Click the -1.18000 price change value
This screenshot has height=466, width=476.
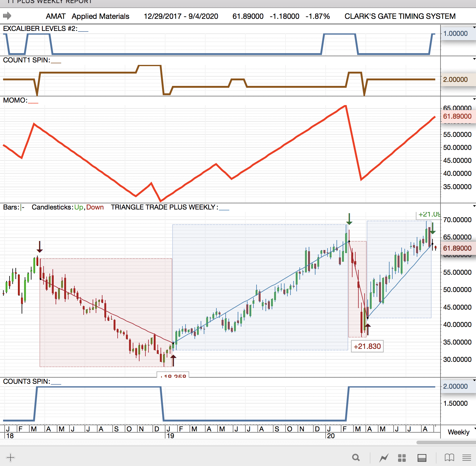[x=285, y=16]
